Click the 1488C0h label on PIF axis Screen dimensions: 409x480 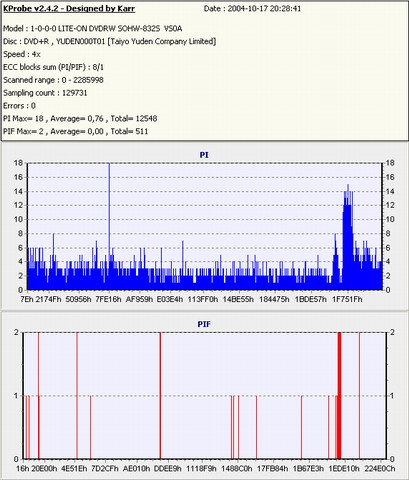pyautogui.click(x=237, y=468)
